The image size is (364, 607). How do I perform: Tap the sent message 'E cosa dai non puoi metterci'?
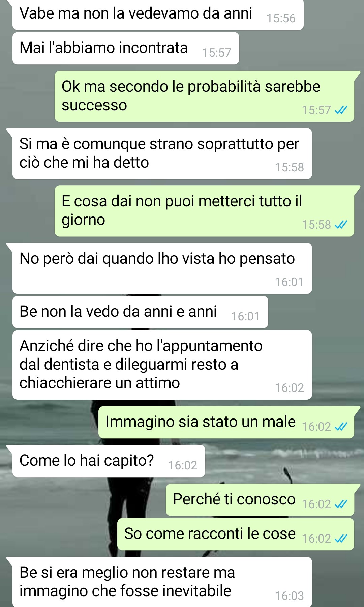click(x=204, y=211)
